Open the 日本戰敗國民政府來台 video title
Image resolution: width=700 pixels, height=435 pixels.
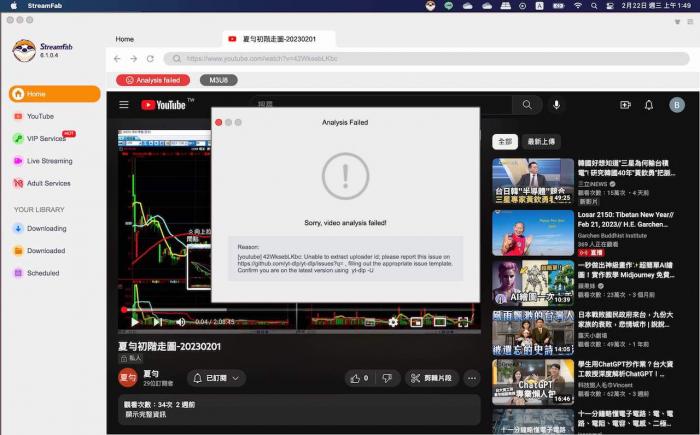click(625, 319)
